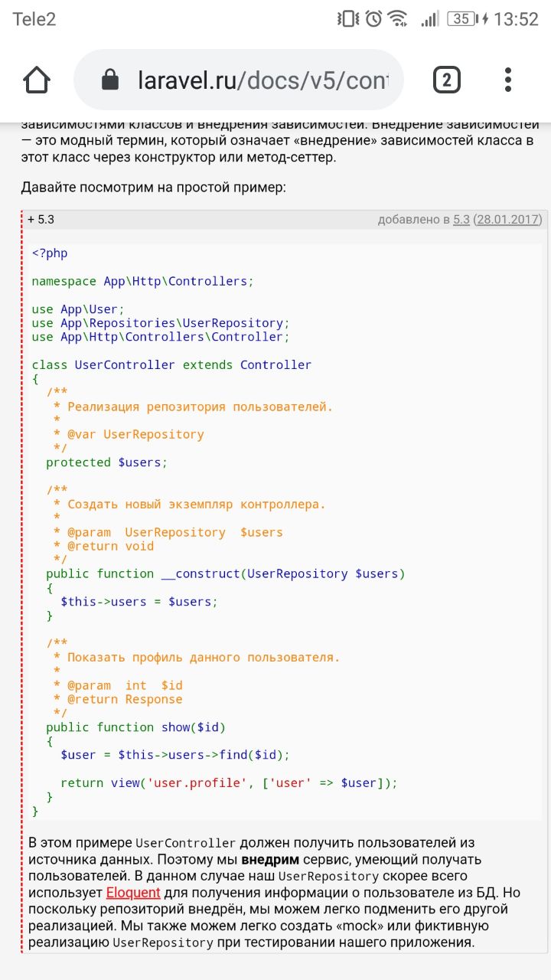The image size is (551, 980).
Task: Open the 5.3 version link
Action: 461,220
